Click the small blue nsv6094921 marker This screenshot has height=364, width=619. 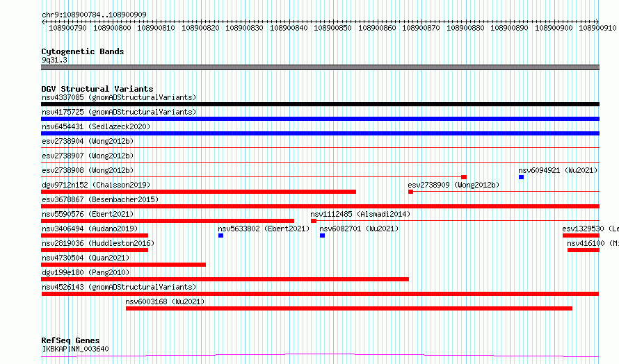[x=521, y=177]
